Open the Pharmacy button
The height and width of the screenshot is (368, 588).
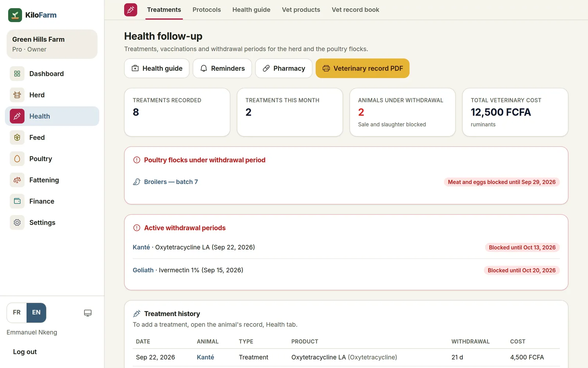pyautogui.click(x=284, y=68)
